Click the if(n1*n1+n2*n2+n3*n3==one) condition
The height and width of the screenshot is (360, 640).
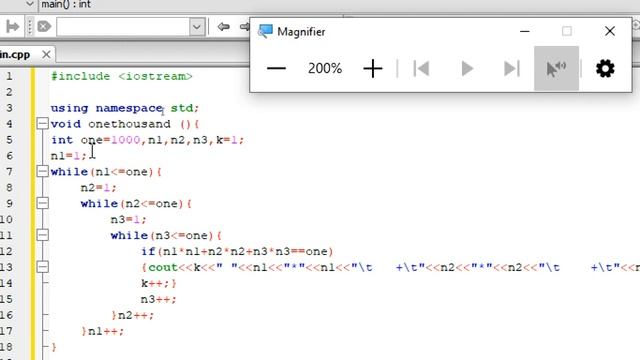click(x=237, y=251)
